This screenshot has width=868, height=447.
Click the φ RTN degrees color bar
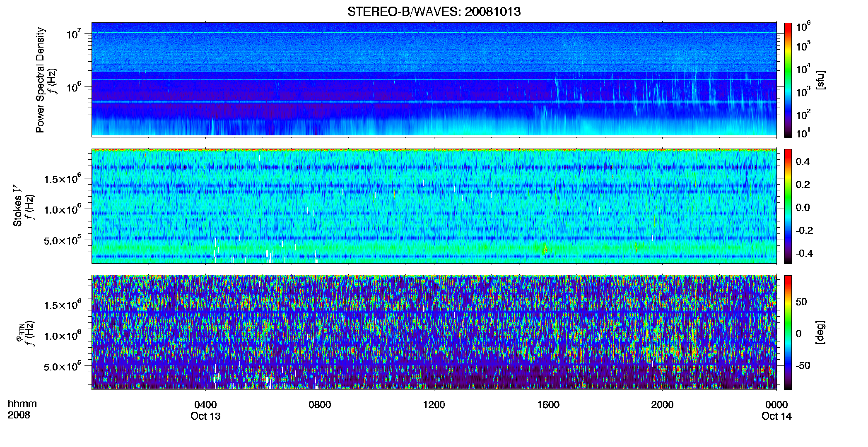point(788,332)
